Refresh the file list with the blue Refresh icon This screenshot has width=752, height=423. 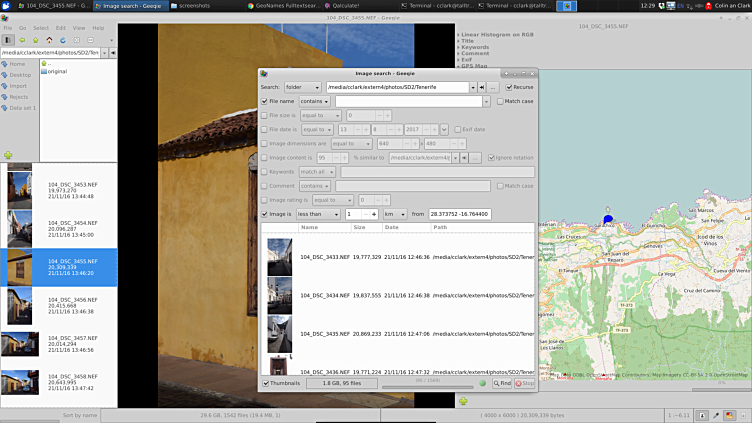coord(63,40)
